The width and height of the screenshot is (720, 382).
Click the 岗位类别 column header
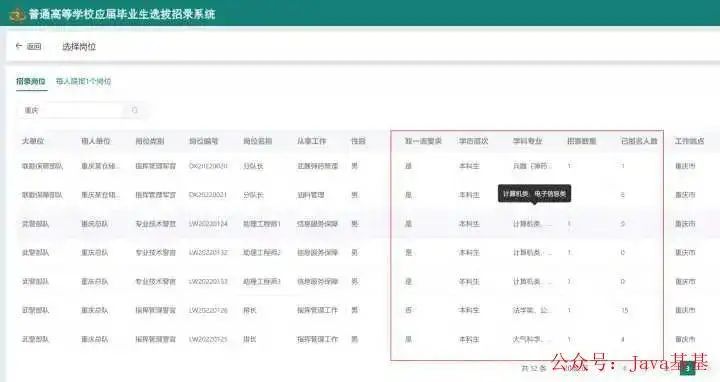pyautogui.click(x=150, y=141)
